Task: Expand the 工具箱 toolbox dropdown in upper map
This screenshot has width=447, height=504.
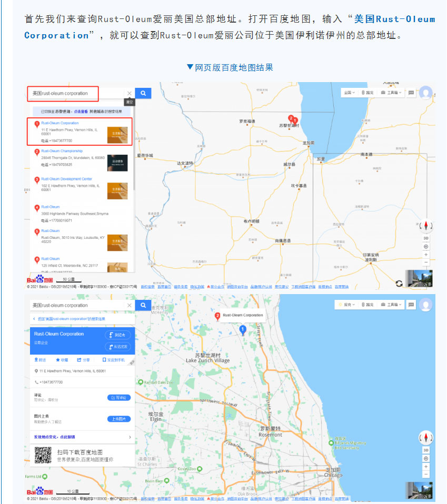Action: click(x=391, y=93)
